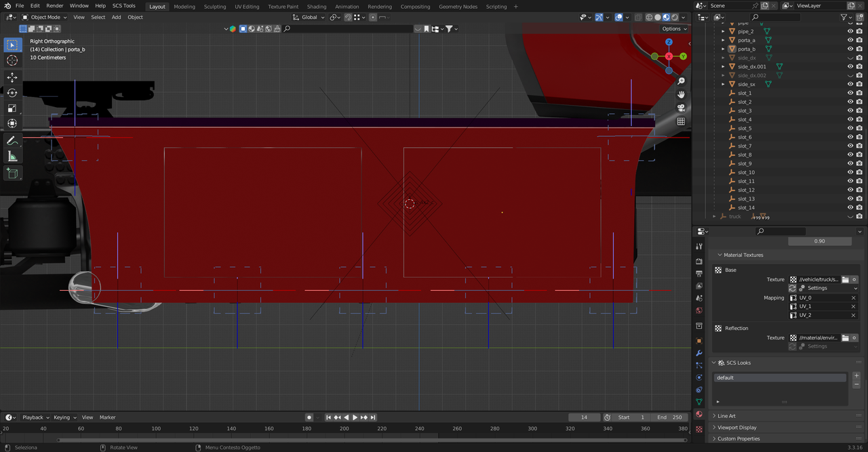Click the viewport zoom magnifier icon
868x452 pixels.
click(681, 81)
